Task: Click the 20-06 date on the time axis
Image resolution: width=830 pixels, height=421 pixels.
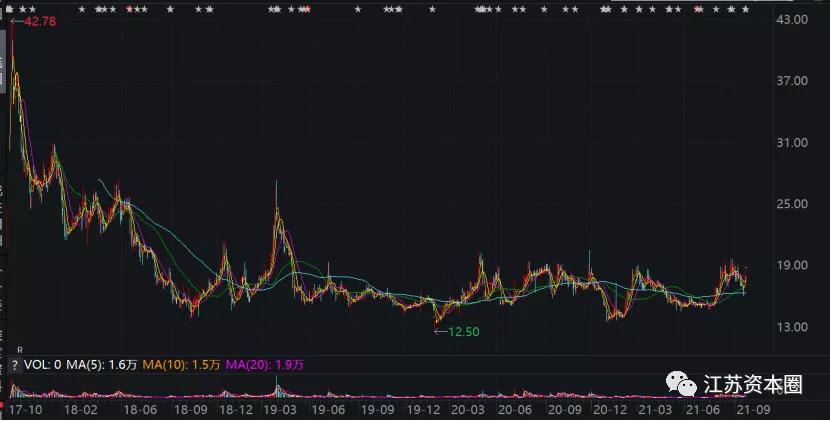Action: coord(515,410)
